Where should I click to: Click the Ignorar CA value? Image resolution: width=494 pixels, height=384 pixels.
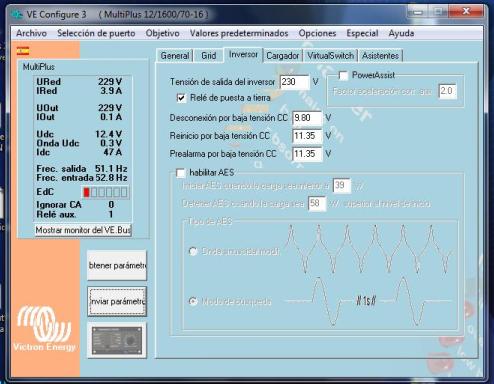[111, 205]
